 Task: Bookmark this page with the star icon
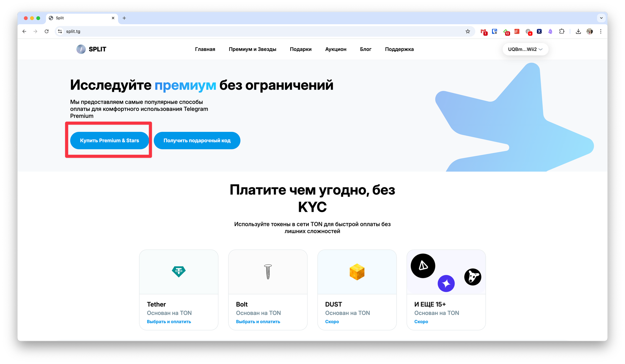pyautogui.click(x=467, y=31)
